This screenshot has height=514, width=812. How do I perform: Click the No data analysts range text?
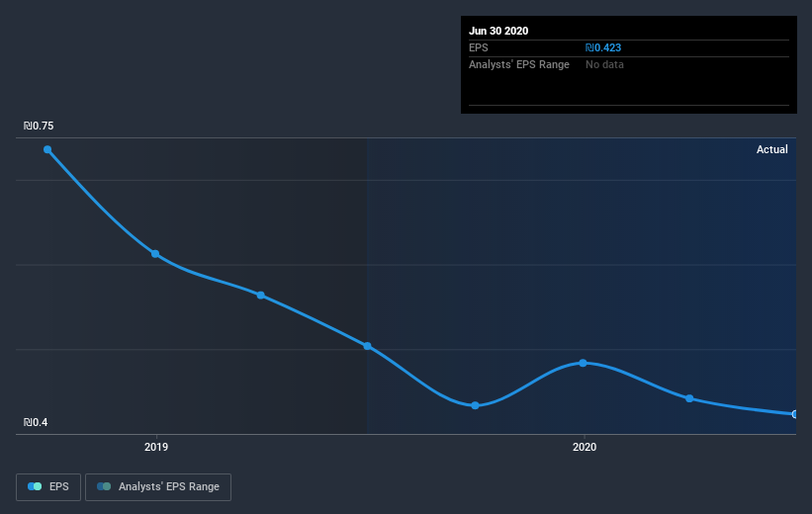click(x=604, y=64)
